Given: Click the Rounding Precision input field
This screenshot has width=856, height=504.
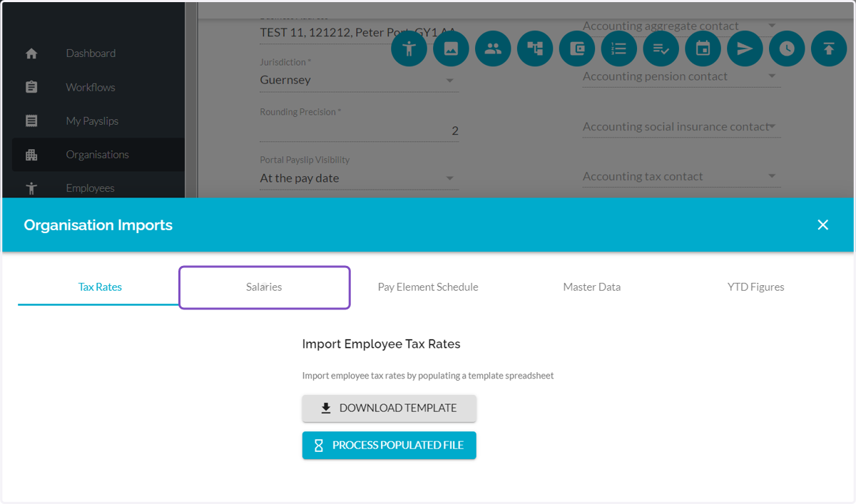Looking at the screenshot, I should click(x=359, y=130).
